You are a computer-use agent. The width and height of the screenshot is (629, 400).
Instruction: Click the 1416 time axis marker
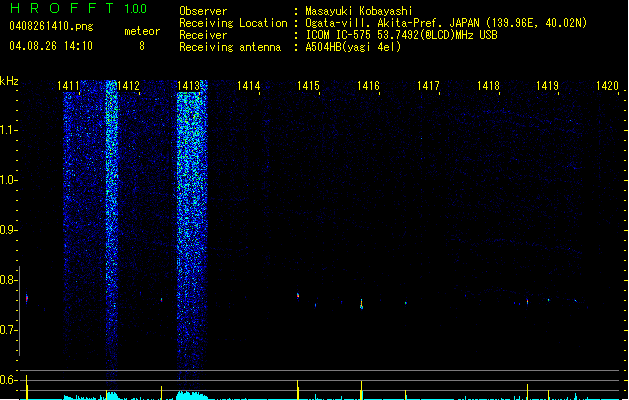click(368, 86)
